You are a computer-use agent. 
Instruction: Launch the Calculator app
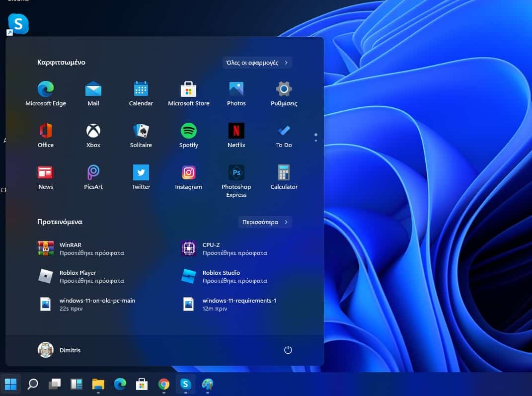(x=284, y=177)
